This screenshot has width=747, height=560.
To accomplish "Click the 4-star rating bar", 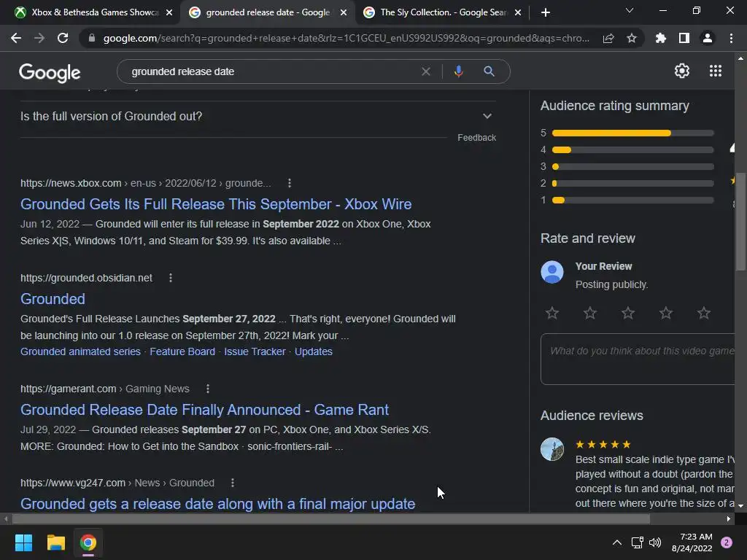I will click(632, 150).
